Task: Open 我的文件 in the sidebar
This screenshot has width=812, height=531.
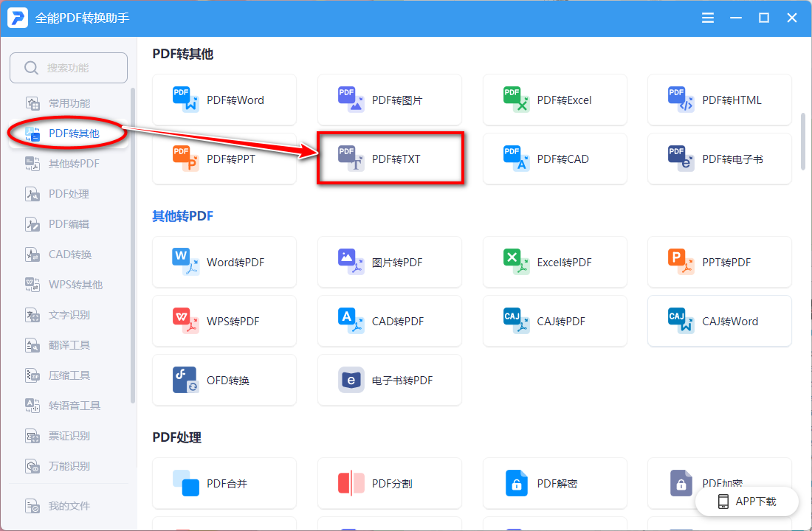Action: point(69,506)
